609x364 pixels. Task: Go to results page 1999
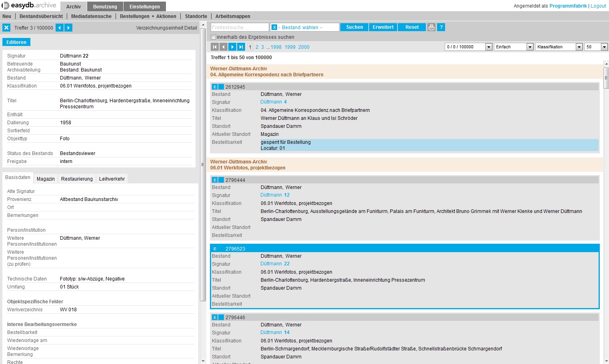tap(290, 47)
